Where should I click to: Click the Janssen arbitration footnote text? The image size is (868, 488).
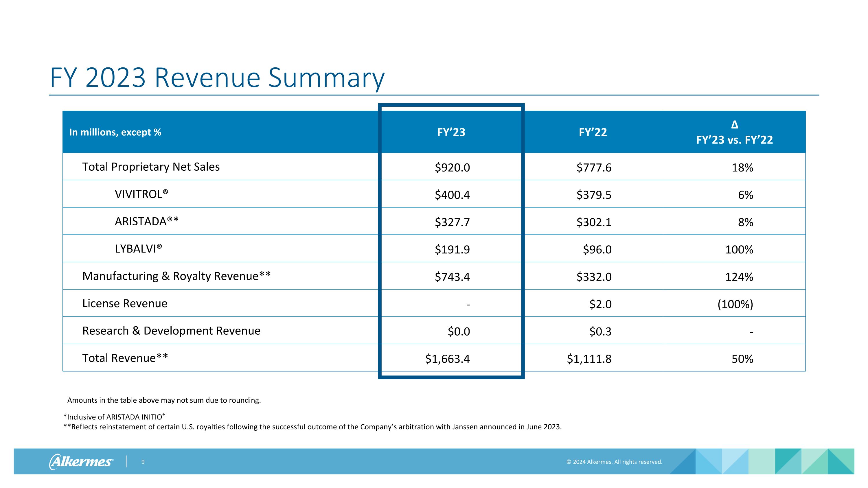coord(312,427)
